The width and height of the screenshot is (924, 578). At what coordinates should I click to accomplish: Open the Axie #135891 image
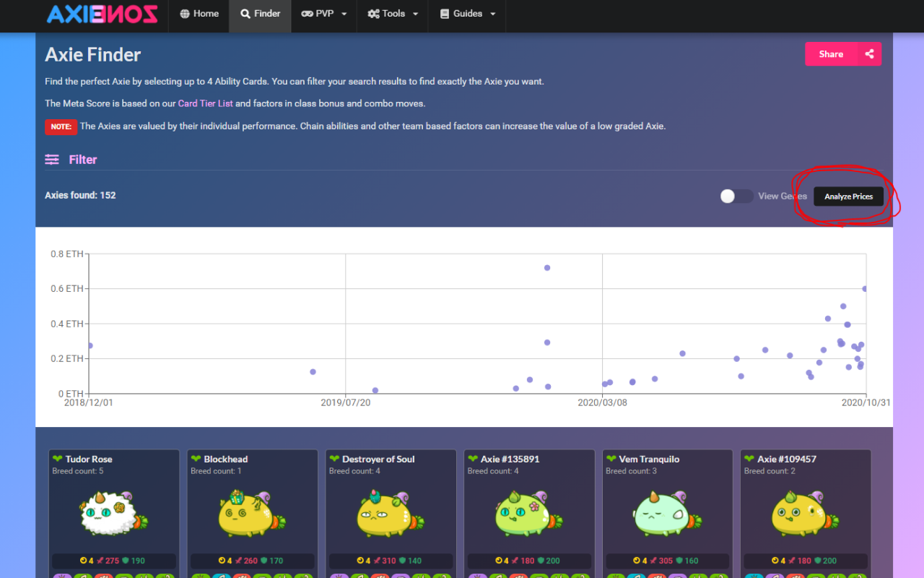pyautogui.click(x=530, y=513)
